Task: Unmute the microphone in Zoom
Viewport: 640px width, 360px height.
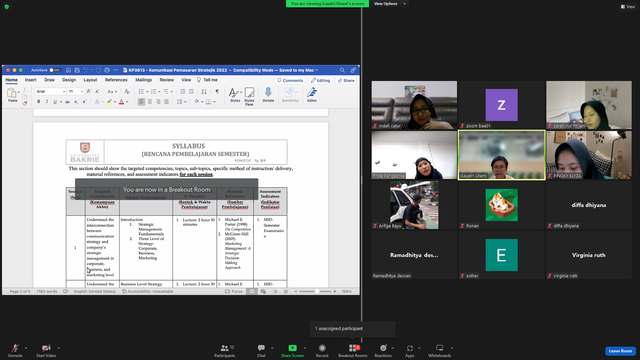Action: (x=15, y=350)
